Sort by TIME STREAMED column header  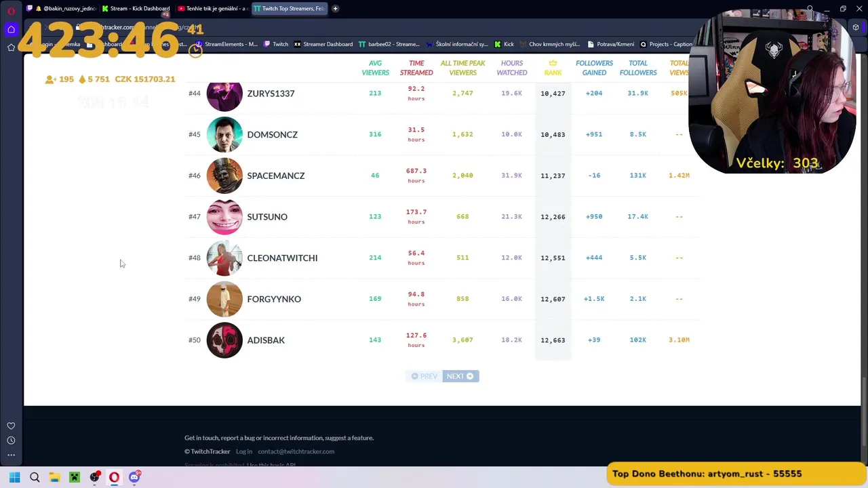(x=416, y=68)
